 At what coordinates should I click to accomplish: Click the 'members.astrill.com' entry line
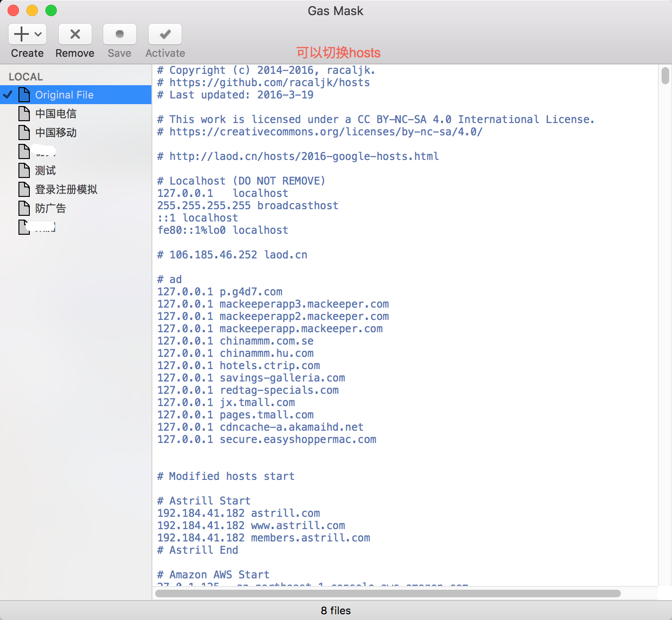(x=264, y=538)
